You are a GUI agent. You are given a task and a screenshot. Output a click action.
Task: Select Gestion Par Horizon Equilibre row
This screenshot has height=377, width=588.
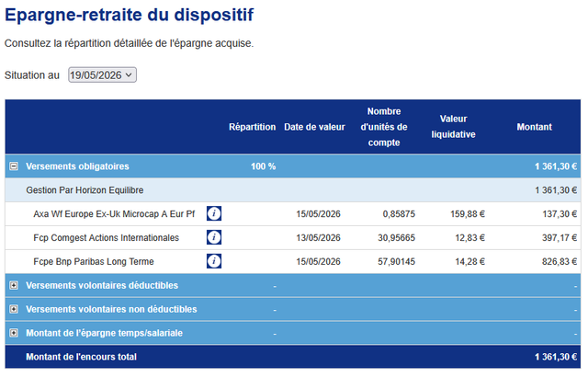click(x=293, y=190)
